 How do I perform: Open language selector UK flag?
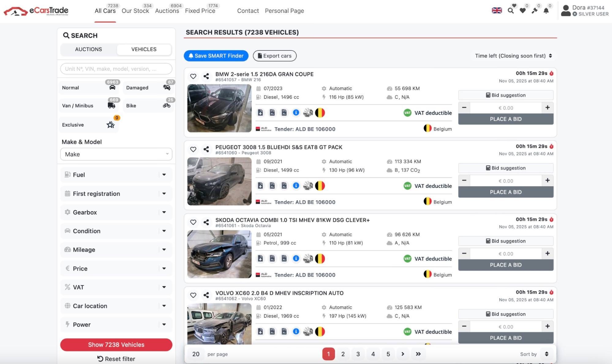click(x=497, y=10)
